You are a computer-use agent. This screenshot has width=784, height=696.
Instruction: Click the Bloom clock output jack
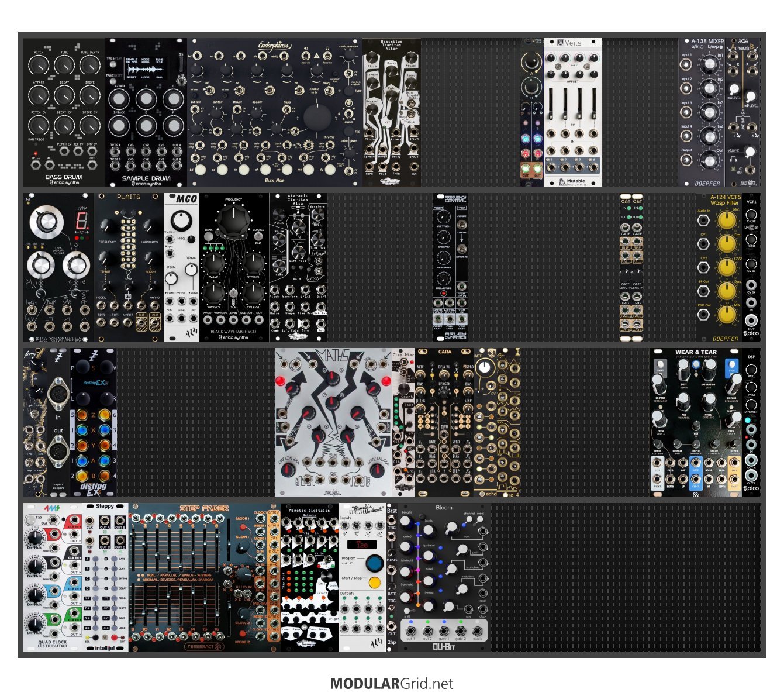click(x=478, y=630)
